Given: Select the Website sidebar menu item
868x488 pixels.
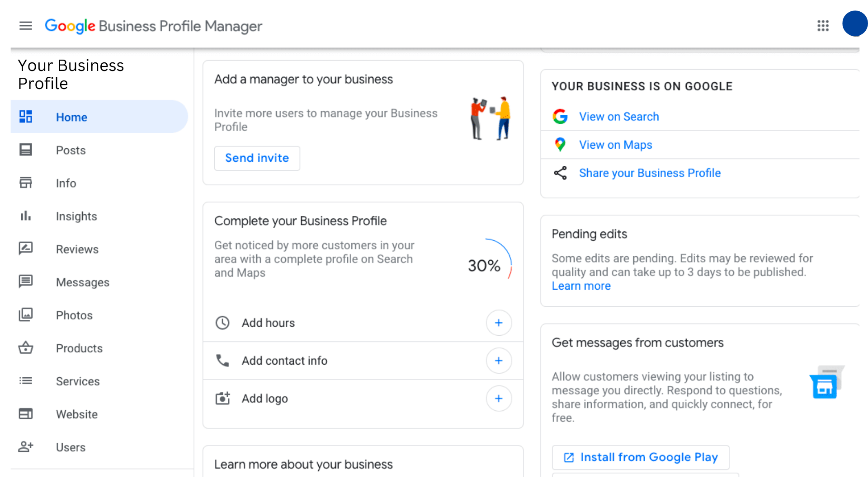Looking at the screenshot, I should [76, 413].
